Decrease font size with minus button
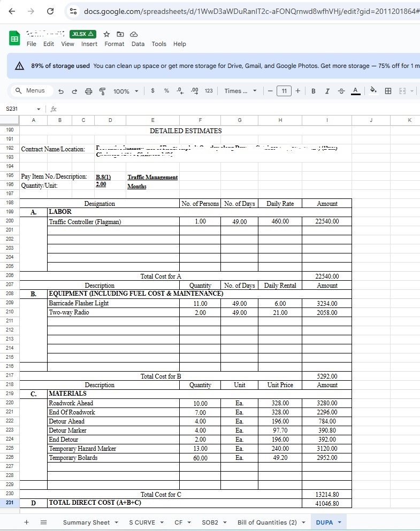 point(270,91)
